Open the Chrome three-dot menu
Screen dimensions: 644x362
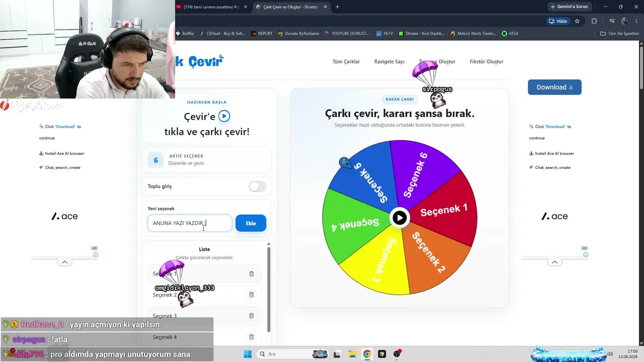point(636,21)
